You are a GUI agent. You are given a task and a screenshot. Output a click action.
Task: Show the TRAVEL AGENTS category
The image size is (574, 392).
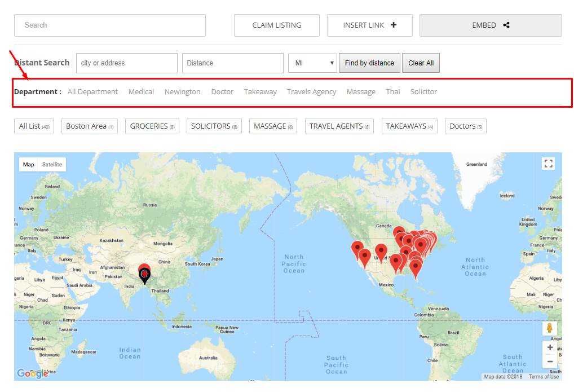click(339, 126)
